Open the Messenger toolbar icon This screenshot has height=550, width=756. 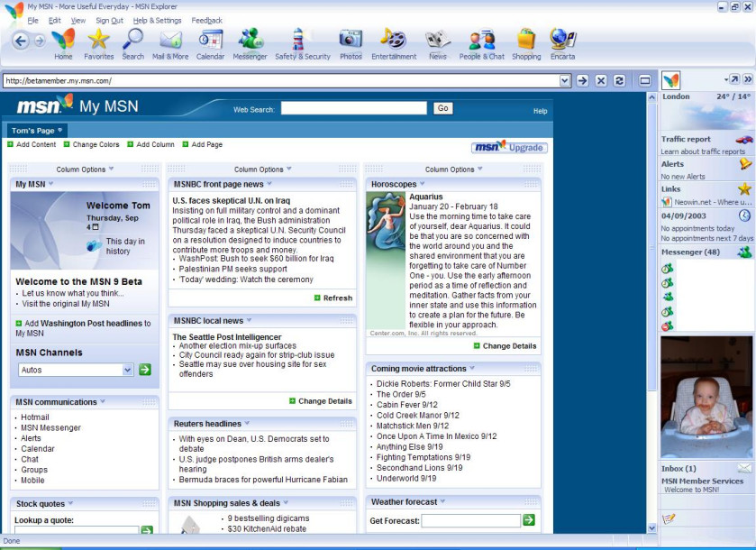coord(250,41)
